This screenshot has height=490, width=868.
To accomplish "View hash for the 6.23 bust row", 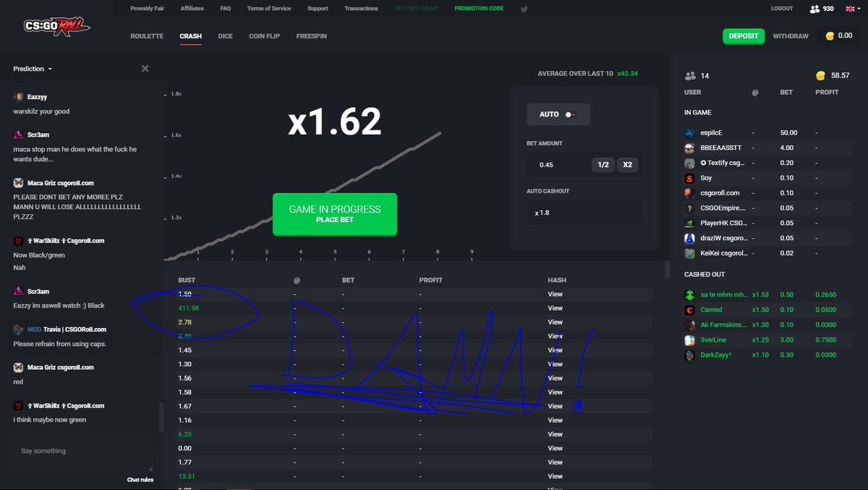I will click(x=556, y=434).
